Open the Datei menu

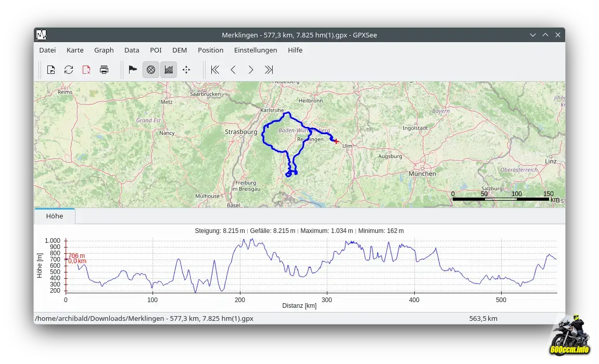point(47,50)
